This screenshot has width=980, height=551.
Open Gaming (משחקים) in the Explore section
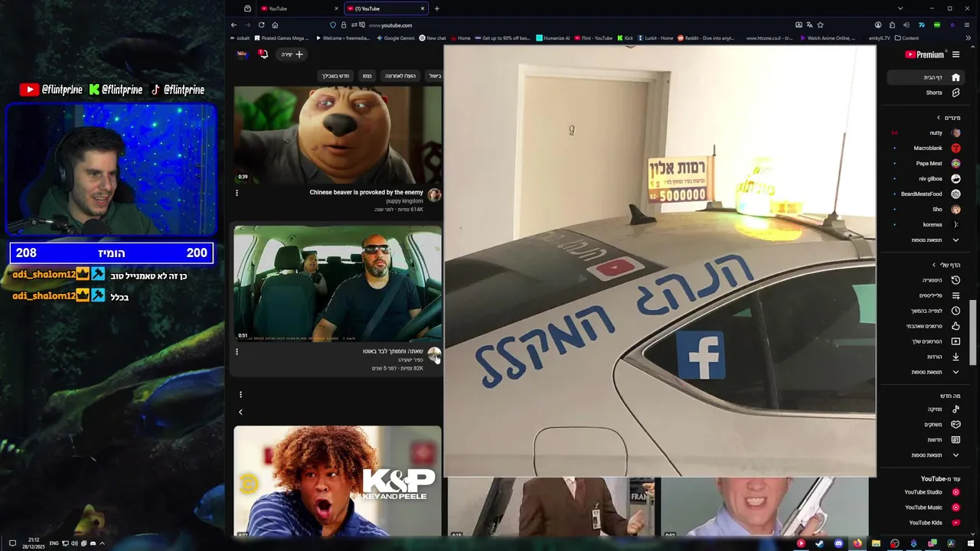tap(925, 425)
